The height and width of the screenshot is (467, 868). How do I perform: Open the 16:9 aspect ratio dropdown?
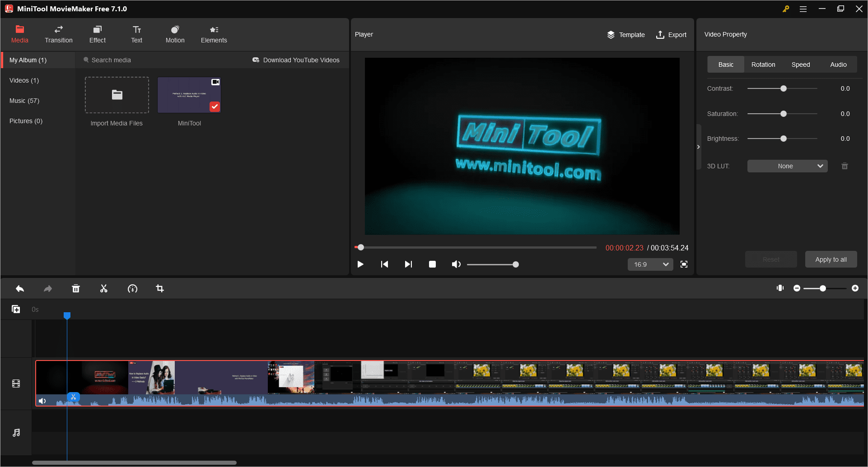[650, 264]
